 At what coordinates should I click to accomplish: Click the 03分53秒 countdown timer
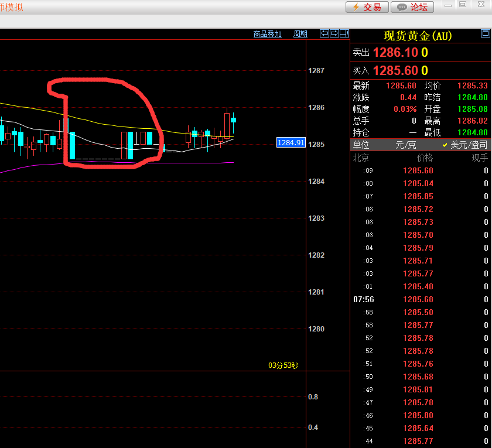coord(283,365)
